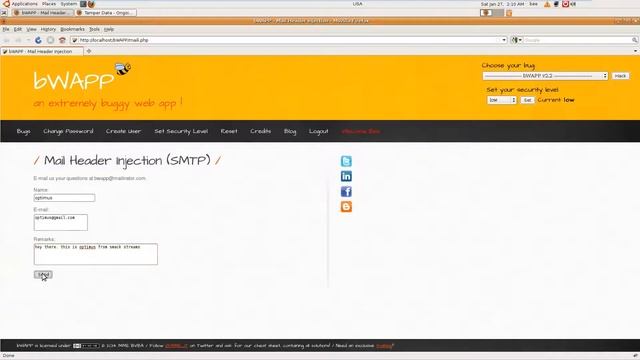Open the History menu
640x360 pixels.
click(48, 29)
